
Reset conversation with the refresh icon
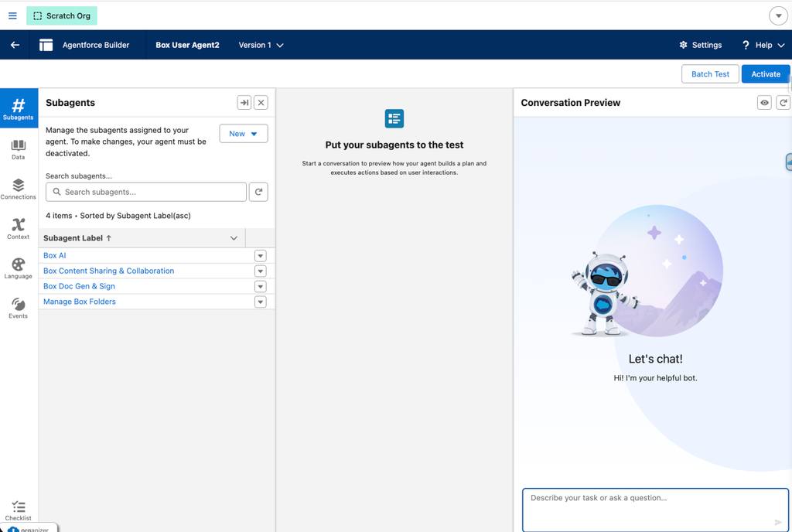783,103
